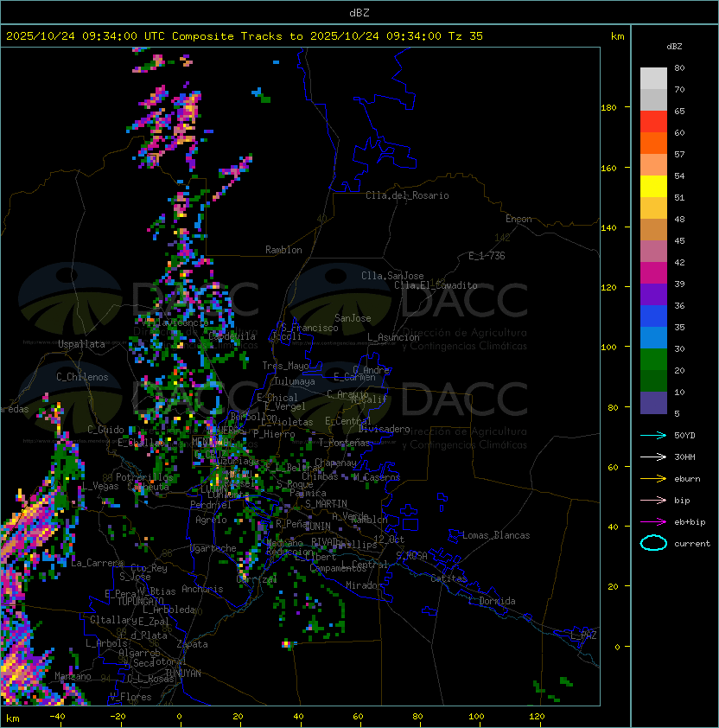This screenshot has height=728, width=719.
Task: Click the 'Uspallata' map label
Action: (81, 344)
